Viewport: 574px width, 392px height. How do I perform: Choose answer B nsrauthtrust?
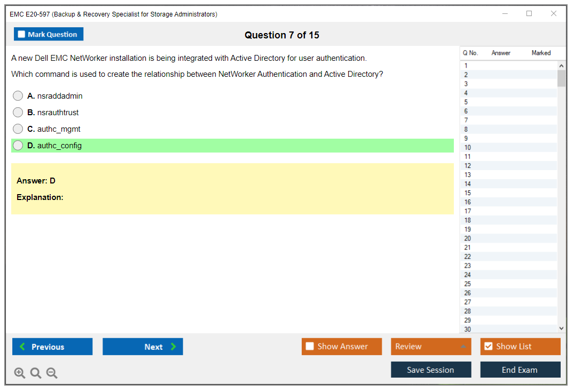click(x=18, y=113)
